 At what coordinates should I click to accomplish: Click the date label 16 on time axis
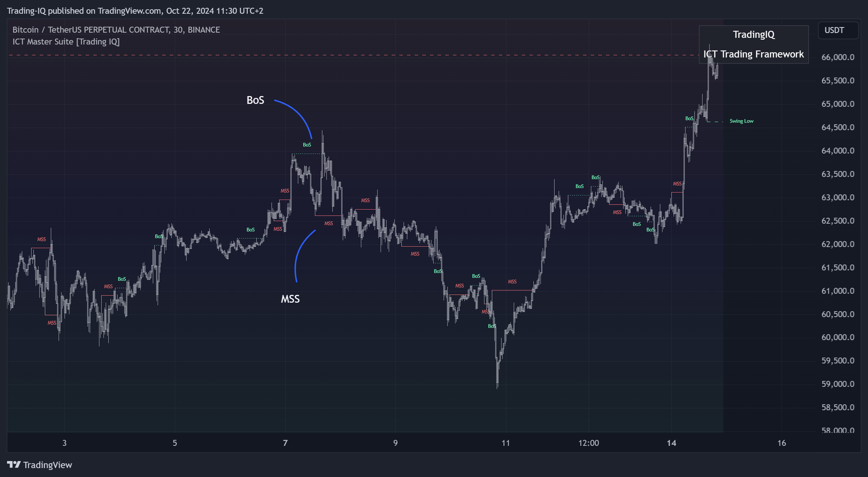(x=782, y=443)
